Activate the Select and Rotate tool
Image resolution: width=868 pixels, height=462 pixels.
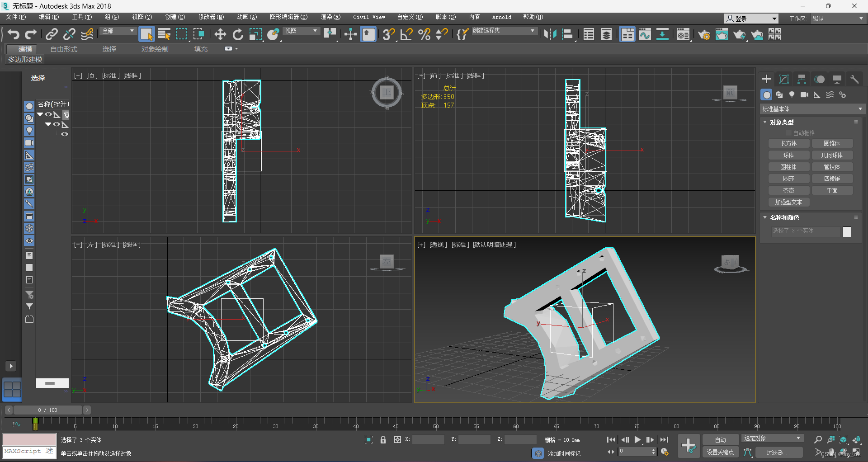tap(238, 34)
